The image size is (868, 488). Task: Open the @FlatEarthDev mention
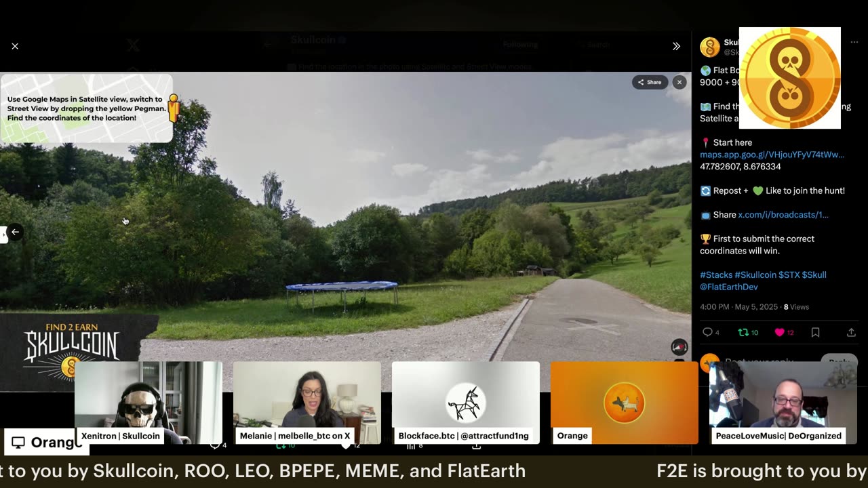(729, 287)
